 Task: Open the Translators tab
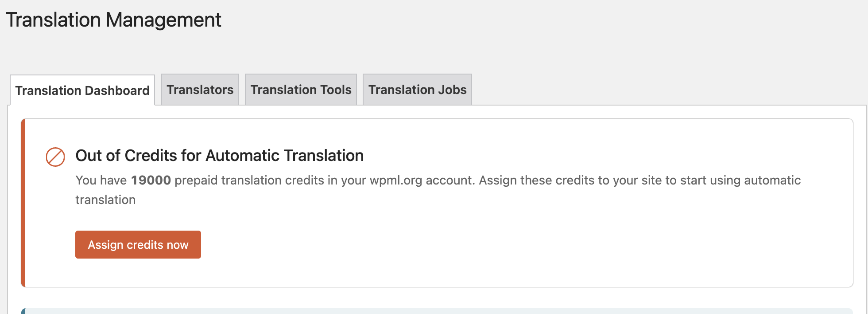pos(200,90)
